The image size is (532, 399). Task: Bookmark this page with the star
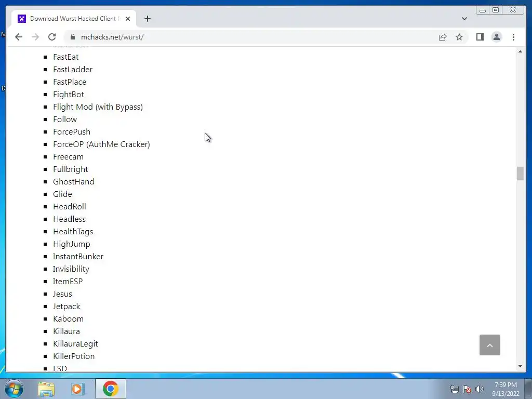[459, 37]
